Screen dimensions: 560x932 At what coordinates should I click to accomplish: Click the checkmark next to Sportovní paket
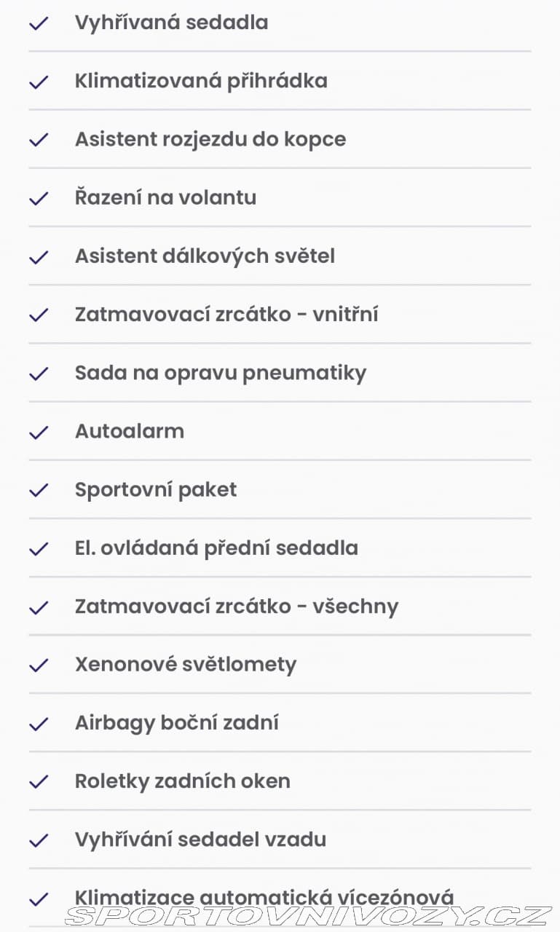point(38,490)
